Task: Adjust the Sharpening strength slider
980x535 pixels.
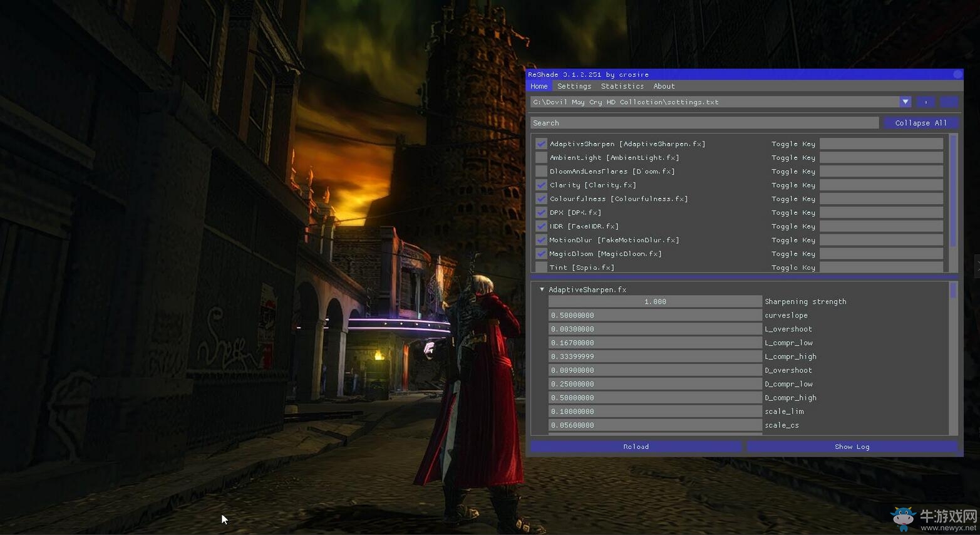Action: pyautogui.click(x=655, y=302)
